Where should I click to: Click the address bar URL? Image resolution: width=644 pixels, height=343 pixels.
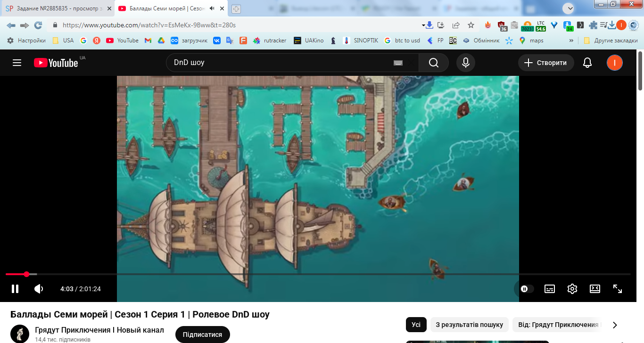tap(149, 25)
